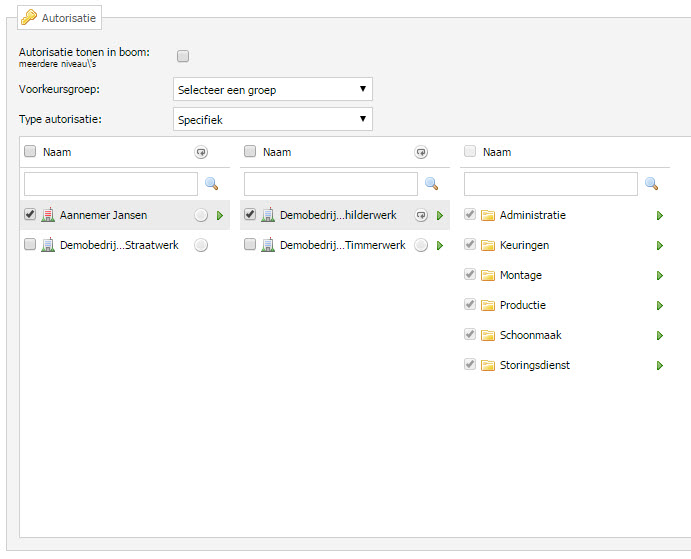Toggle 'Autorisatie tonen in boom' checkbox
Screen dimensions: 691x559
[183, 56]
